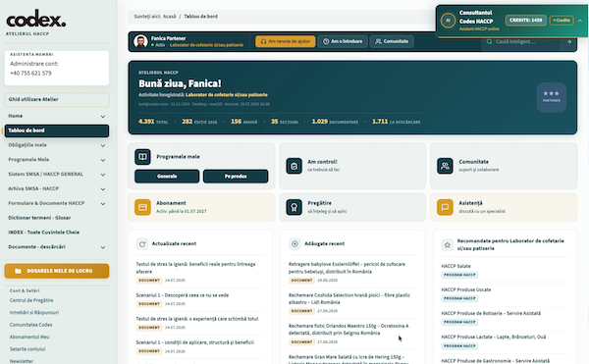The image size is (589, 364).
Task: Open the Am control! clipboard icon
Action: 294,166
